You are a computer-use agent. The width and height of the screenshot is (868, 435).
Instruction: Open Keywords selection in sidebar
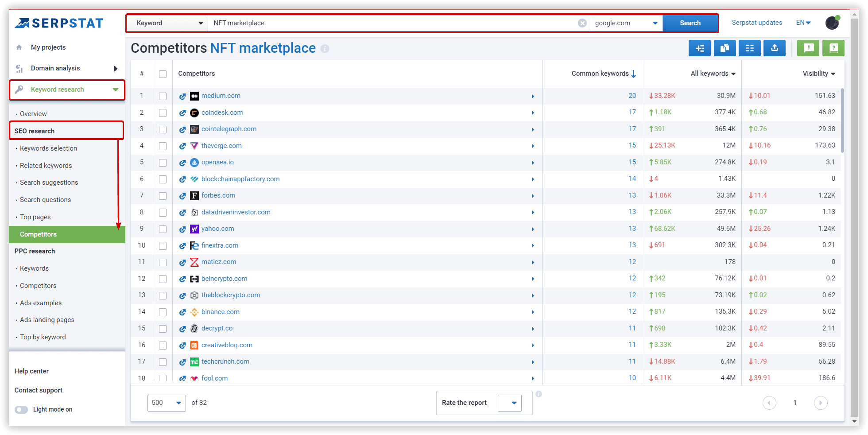48,148
